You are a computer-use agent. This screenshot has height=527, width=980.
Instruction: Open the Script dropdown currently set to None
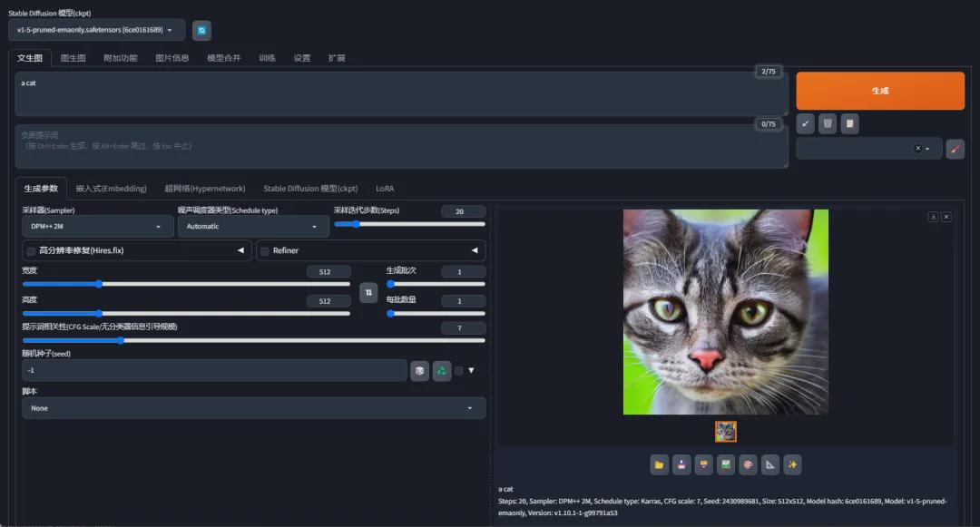[252, 407]
